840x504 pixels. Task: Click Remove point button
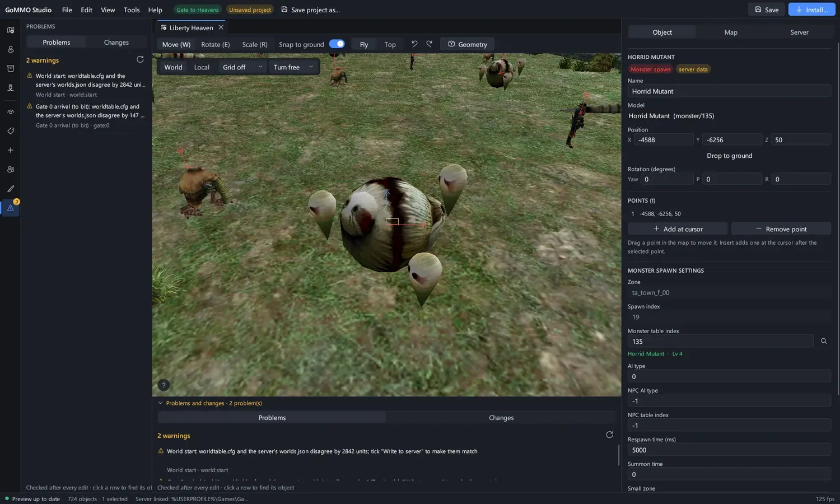click(x=781, y=228)
